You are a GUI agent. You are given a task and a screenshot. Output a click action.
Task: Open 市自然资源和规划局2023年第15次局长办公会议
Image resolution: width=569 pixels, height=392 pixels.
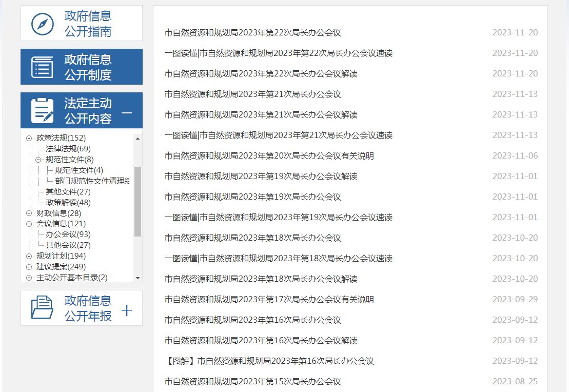pos(252,381)
